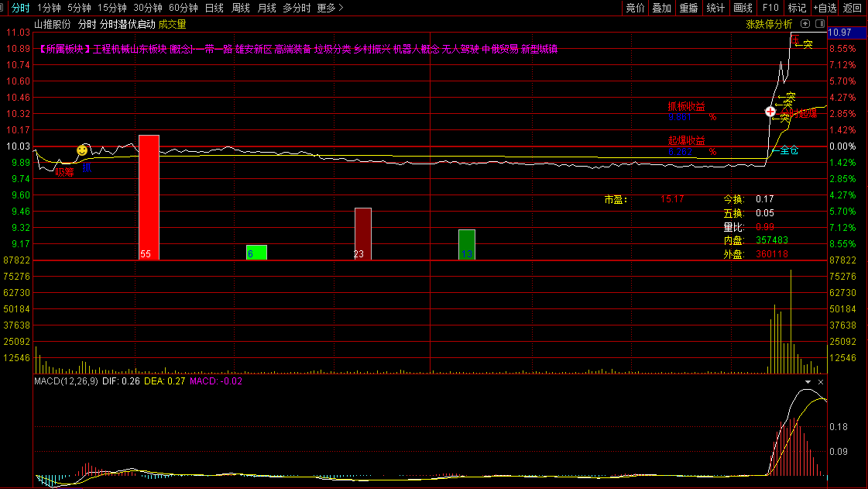This screenshot has height=489, width=868.
Task: Select the 60分钟 period tab
Action: click(x=184, y=8)
